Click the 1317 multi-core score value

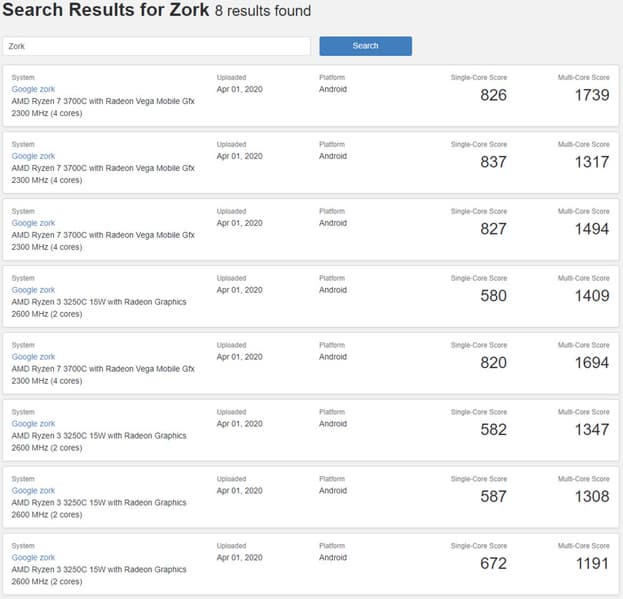[591, 162]
